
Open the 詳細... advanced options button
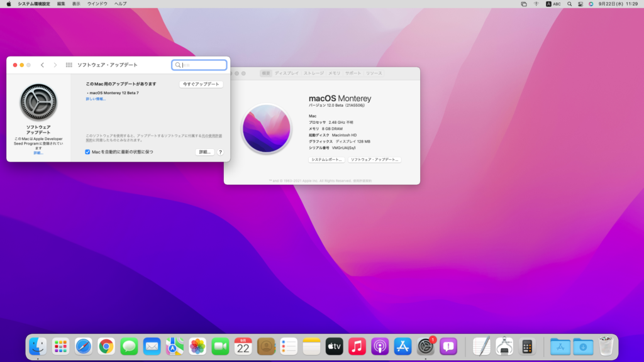point(204,152)
